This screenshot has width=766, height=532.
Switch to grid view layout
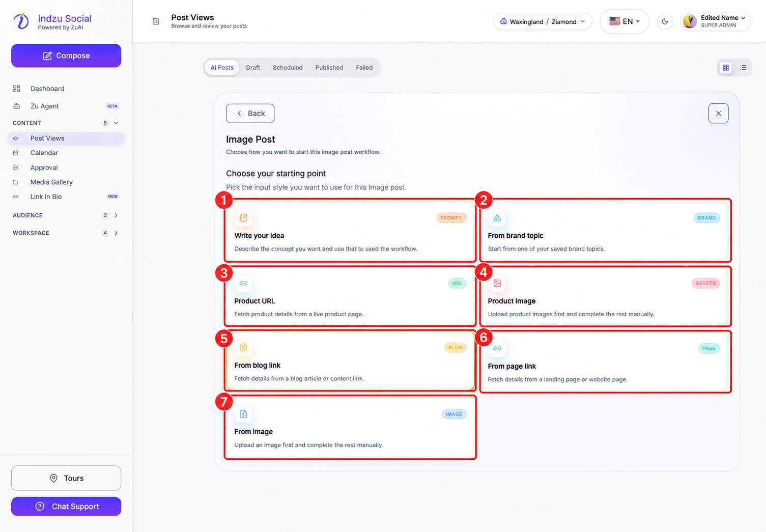coord(726,67)
